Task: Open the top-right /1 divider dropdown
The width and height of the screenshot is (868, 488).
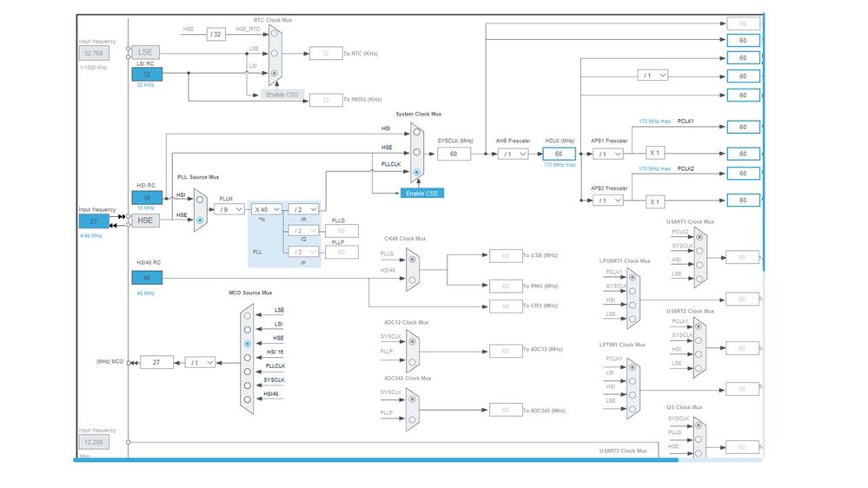Action: [653, 76]
